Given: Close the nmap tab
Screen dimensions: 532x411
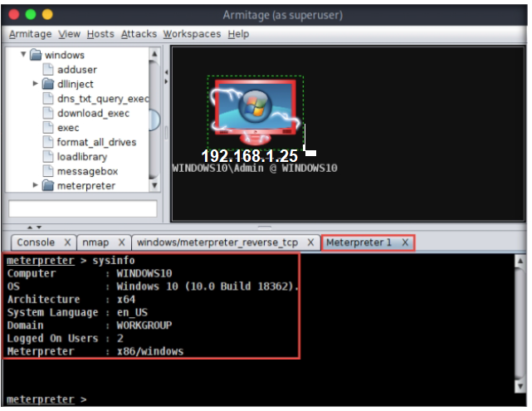Looking at the screenshot, I should (121, 242).
